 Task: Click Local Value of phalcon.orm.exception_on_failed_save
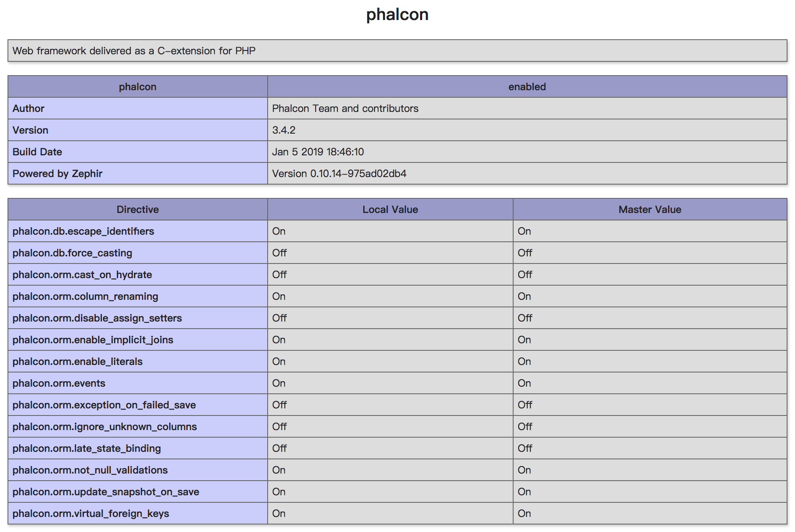coord(279,405)
